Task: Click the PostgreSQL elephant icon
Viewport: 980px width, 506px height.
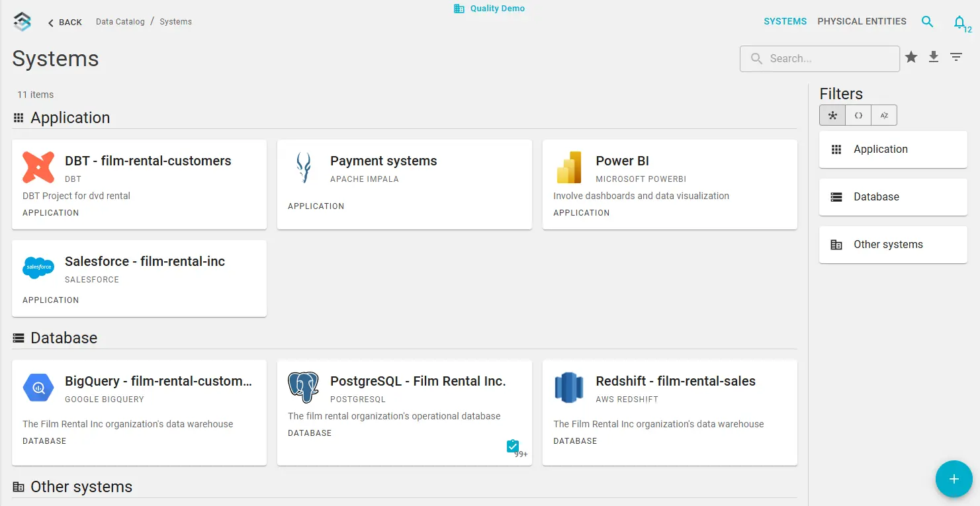Action: (303, 388)
